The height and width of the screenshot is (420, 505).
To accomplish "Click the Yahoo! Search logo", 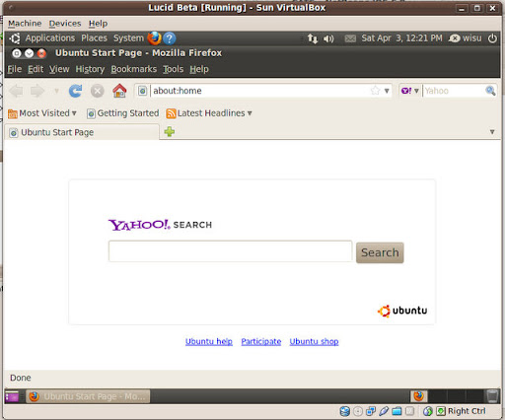I will [160, 225].
